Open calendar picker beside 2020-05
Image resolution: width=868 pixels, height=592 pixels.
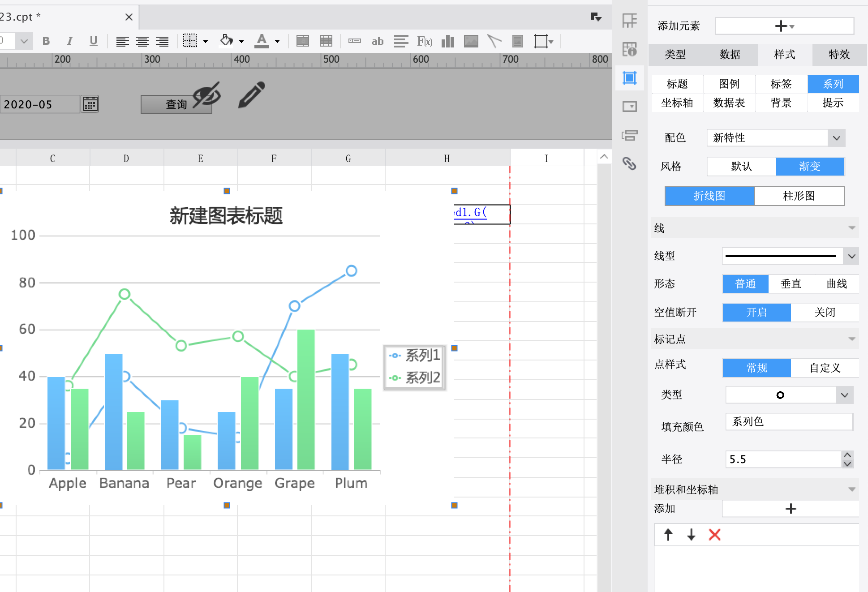(90, 104)
